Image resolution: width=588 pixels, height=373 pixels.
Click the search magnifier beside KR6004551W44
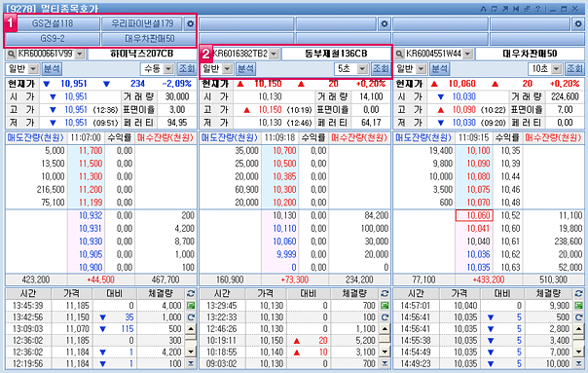point(399,54)
